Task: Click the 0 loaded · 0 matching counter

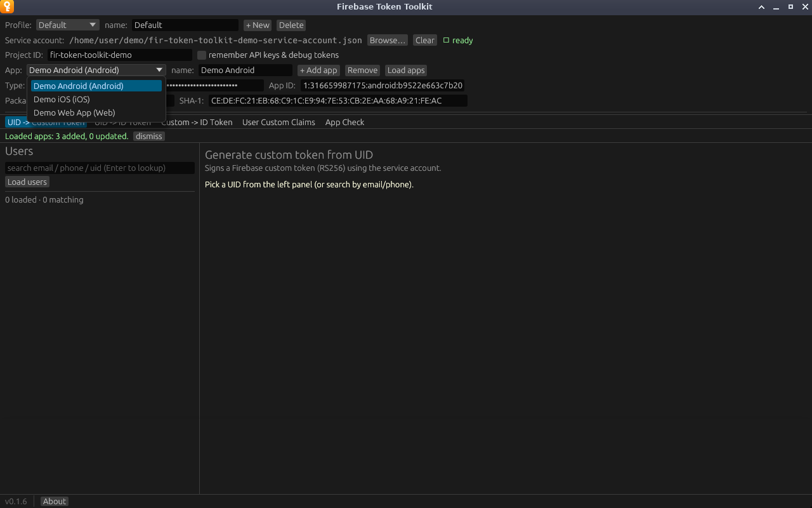Action: click(x=44, y=200)
